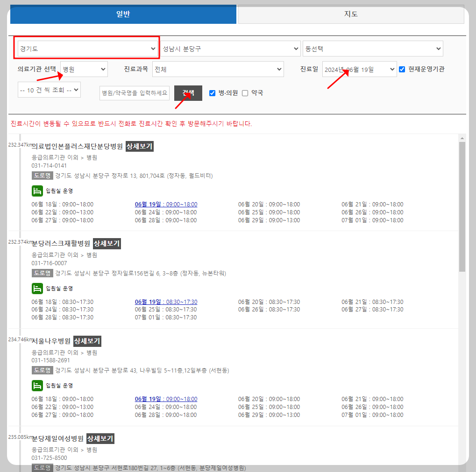Click hospital name 의료법인본플러스재단분당병원
Viewport: 476px width, 472px height.
coord(77,146)
